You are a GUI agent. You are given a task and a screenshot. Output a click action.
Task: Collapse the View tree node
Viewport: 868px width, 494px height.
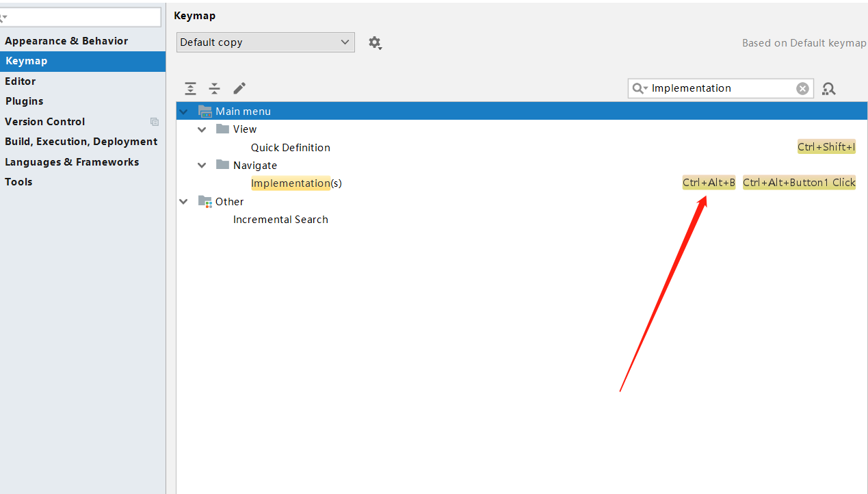click(x=202, y=129)
